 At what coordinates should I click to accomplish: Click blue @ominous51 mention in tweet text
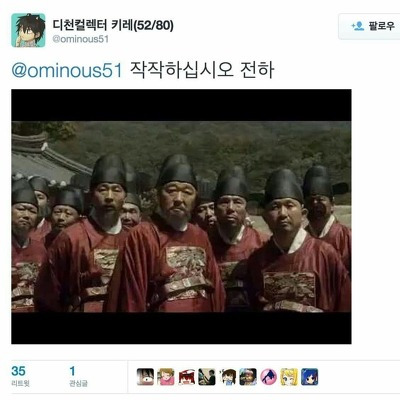(67, 70)
